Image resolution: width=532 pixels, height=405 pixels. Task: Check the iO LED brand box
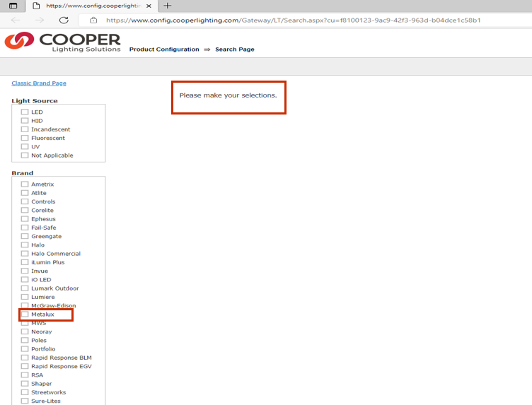(25, 280)
